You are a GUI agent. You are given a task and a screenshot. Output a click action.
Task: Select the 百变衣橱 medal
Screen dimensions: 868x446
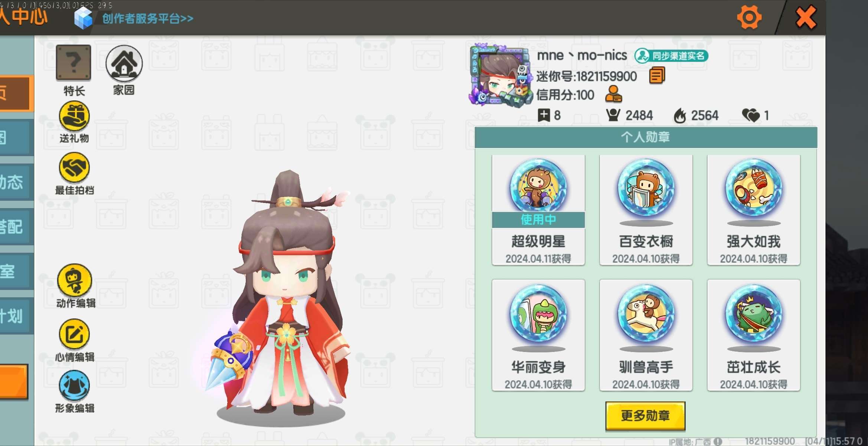(x=646, y=210)
